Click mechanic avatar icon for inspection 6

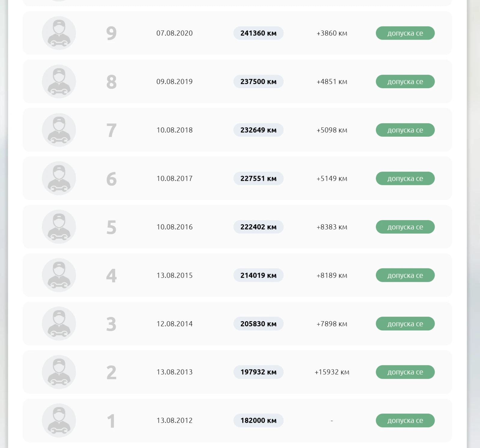(59, 178)
